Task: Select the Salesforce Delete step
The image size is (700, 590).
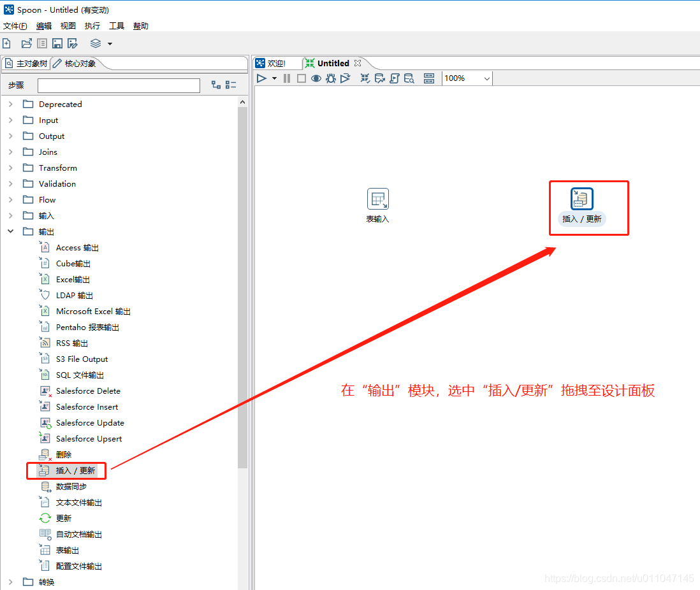Action: tap(88, 391)
